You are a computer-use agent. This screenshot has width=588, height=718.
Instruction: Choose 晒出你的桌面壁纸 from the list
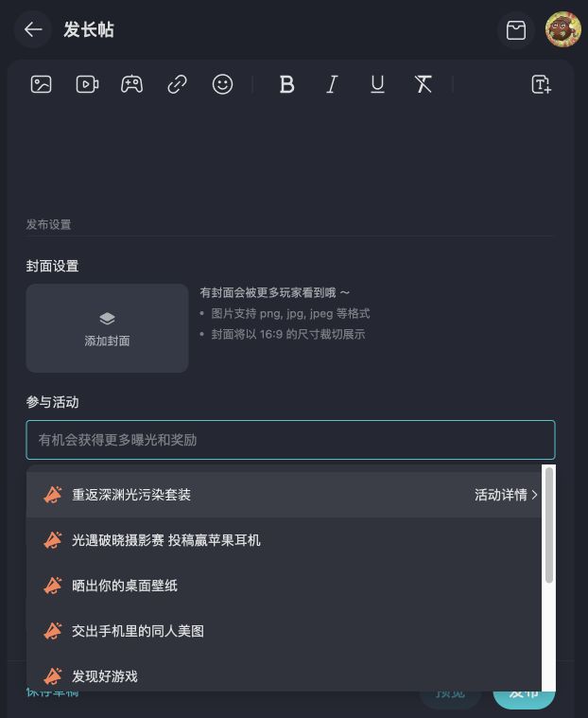tap(125, 586)
